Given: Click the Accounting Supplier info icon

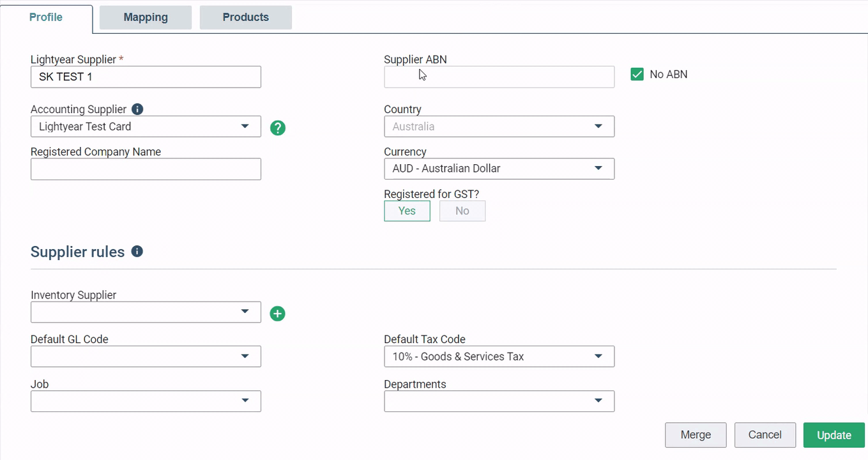Looking at the screenshot, I should [x=137, y=109].
